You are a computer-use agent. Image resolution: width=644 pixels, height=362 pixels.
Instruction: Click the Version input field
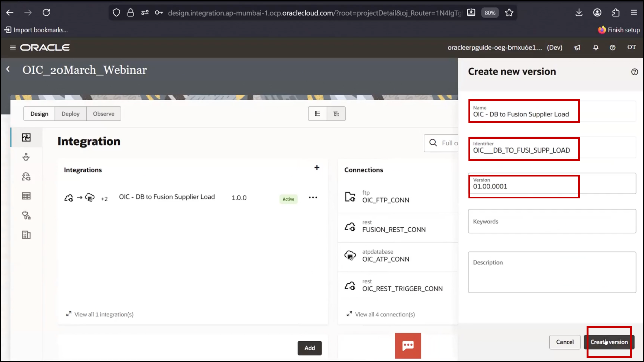tap(552, 183)
